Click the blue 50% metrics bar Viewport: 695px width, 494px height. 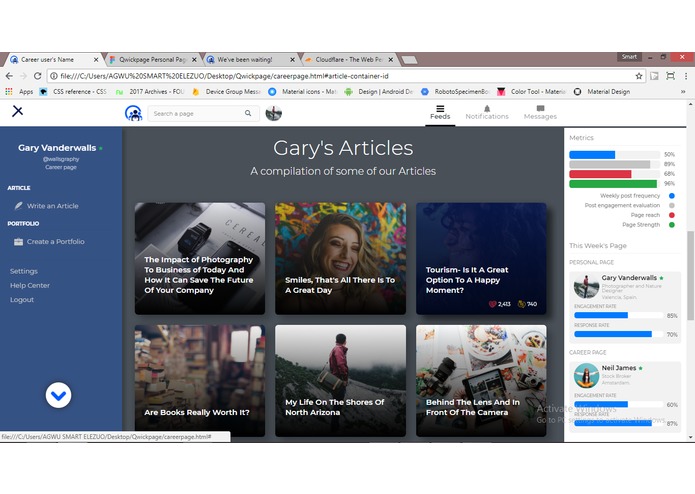click(x=592, y=155)
